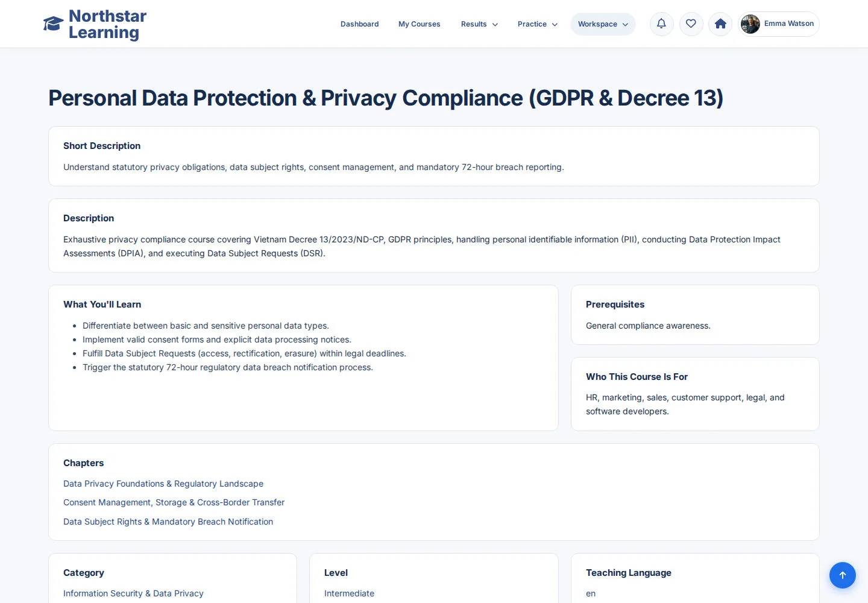Click the Prerequisites heading

[x=615, y=305]
